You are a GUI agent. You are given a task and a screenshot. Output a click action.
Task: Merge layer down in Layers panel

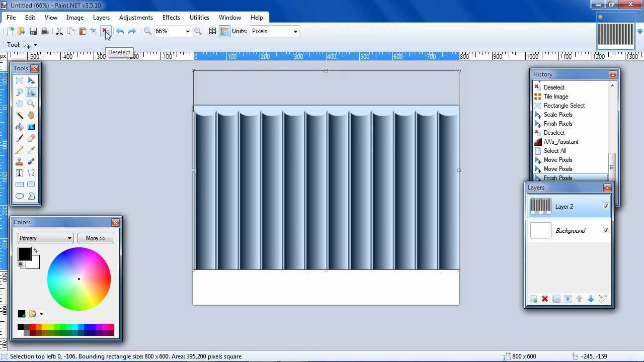pos(568,299)
